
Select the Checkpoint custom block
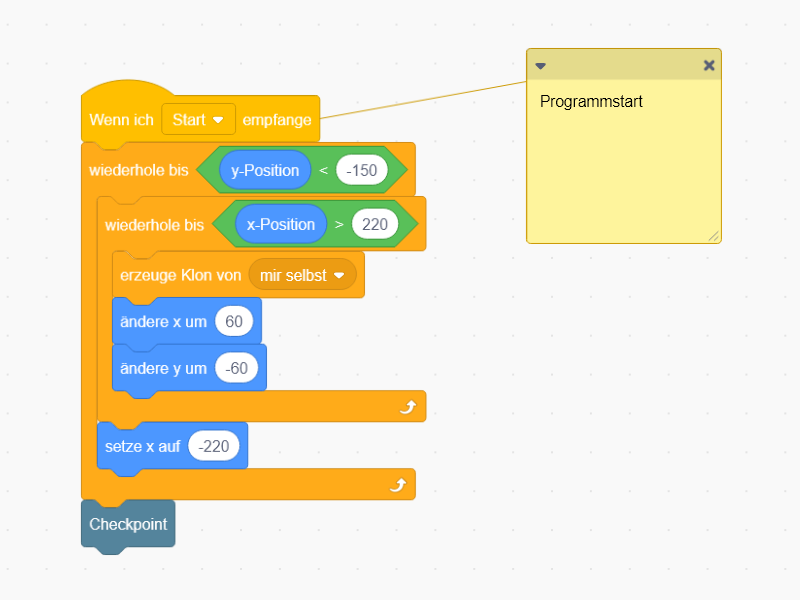(128, 524)
